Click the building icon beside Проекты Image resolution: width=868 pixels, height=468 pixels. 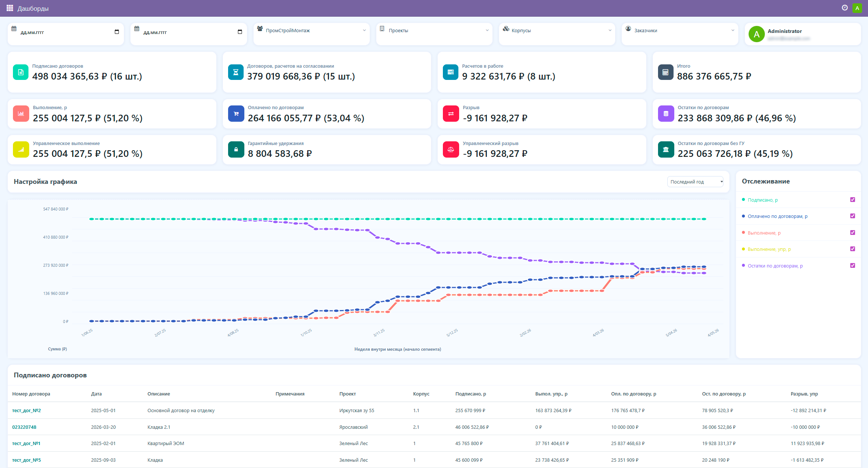(382, 28)
